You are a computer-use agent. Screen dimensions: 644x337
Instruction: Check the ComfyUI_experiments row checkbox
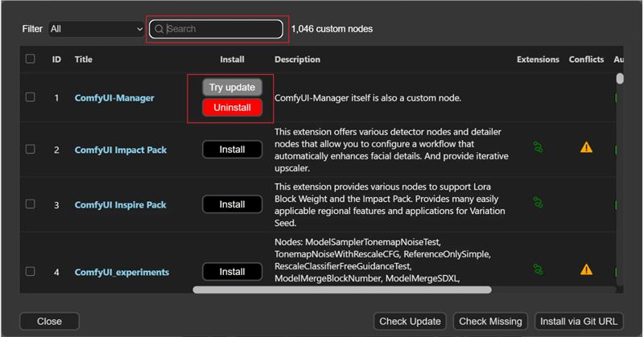31,271
